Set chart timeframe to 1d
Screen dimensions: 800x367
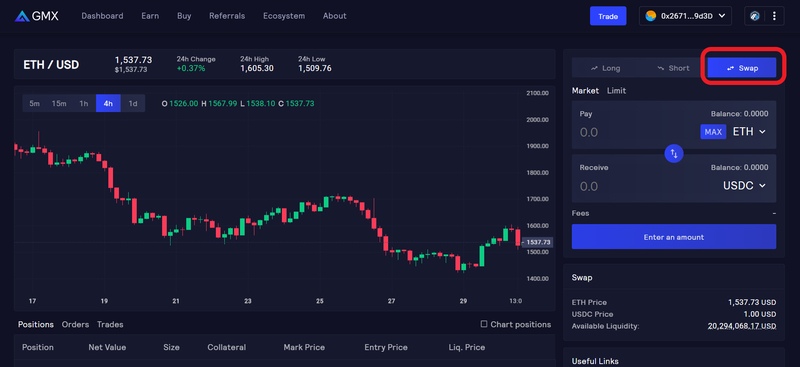[x=133, y=104]
